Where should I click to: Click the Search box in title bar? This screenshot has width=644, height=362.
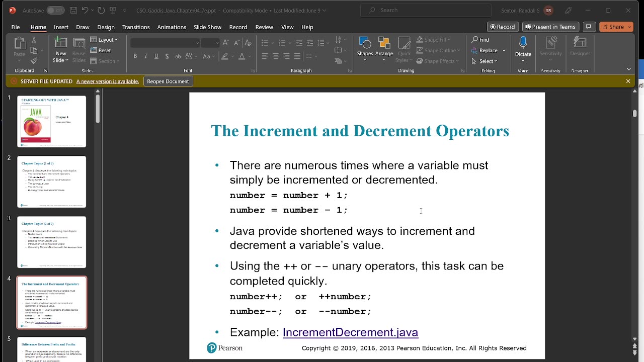click(x=427, y=10)
